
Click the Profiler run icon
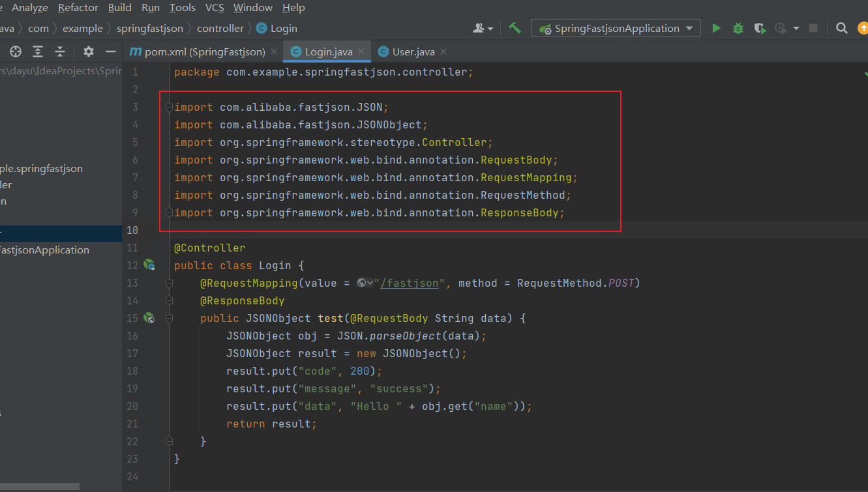click(x=781, y=28)
